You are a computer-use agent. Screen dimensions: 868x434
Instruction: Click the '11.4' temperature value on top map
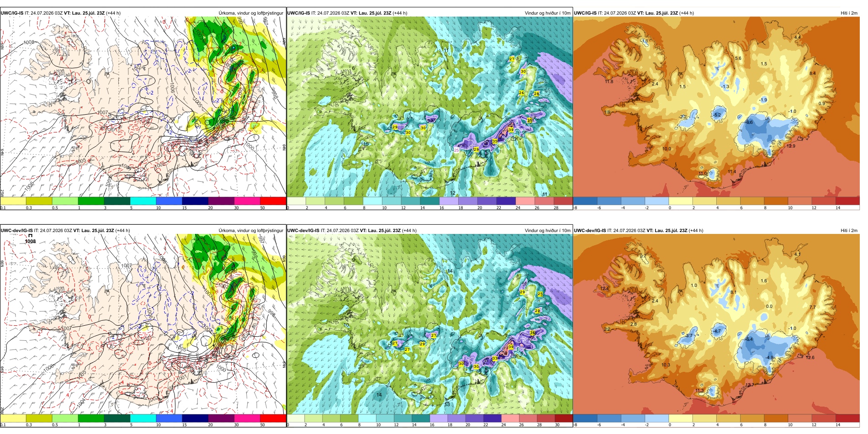tap(732, 172)
